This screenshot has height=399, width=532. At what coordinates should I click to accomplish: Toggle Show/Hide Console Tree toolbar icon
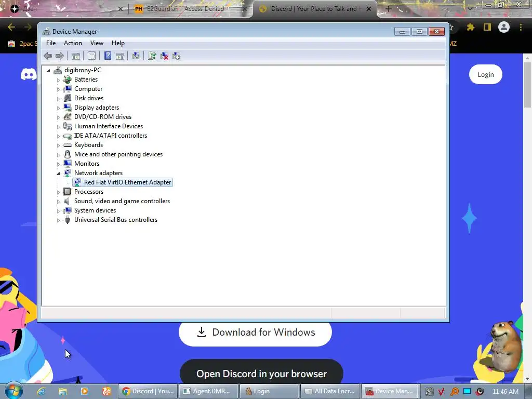tap(76, 56)
